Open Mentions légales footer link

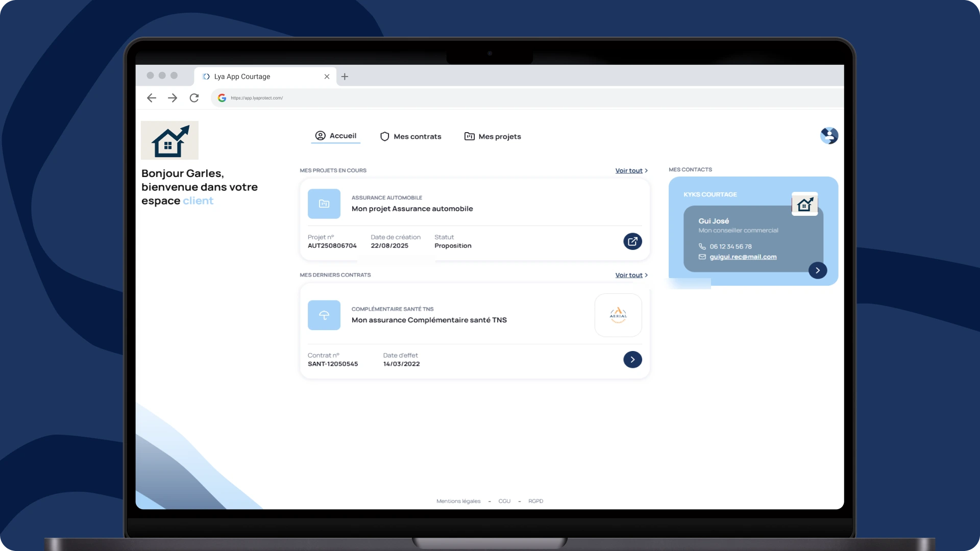pos(458,501)
